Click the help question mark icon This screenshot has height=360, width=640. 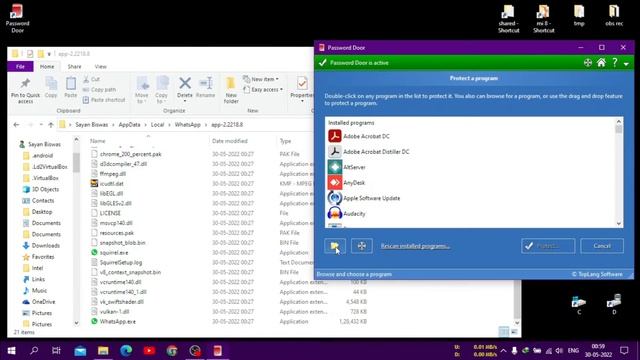[615, 62]
